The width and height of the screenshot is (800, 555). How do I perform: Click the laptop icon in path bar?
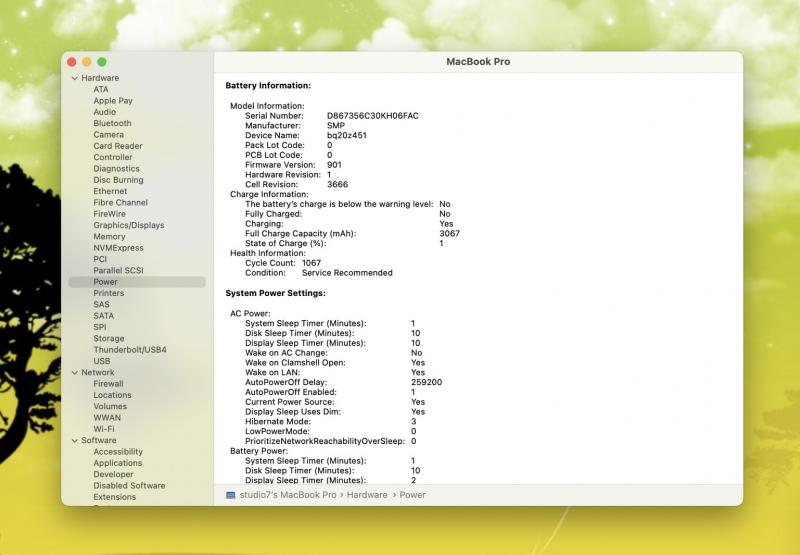click(231, 495)
